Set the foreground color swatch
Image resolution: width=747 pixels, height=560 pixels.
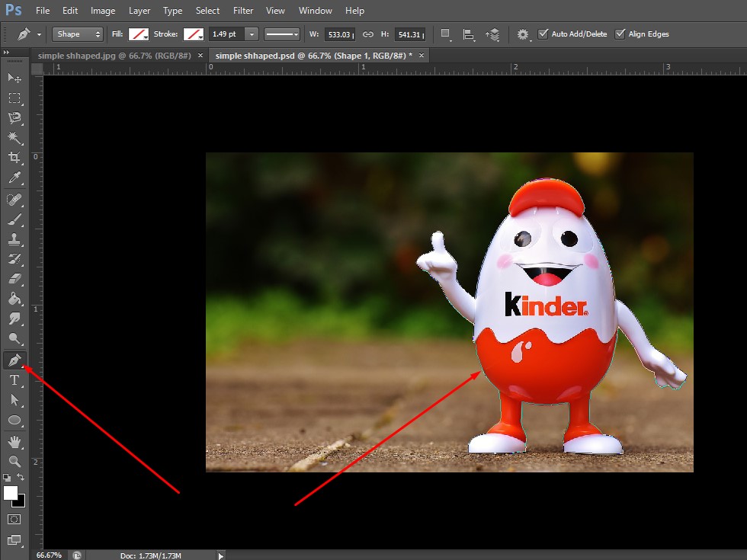pos(10,493)
